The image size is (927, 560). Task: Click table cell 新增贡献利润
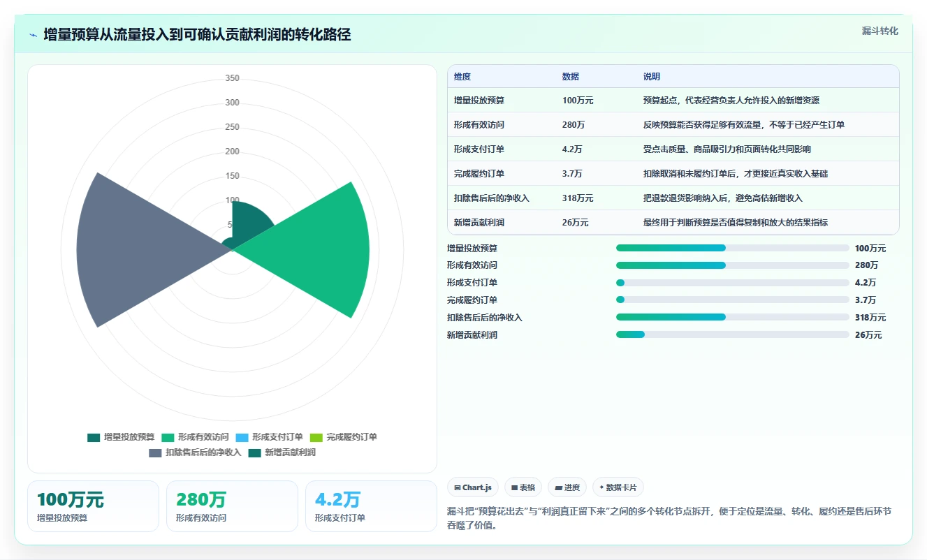[x=479, y=223]
